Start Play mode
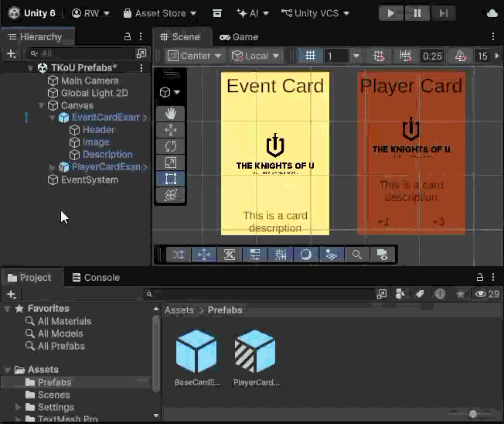The width and height of the screenshot is (504, 424). pyautogui.click(x=391, y=13)
